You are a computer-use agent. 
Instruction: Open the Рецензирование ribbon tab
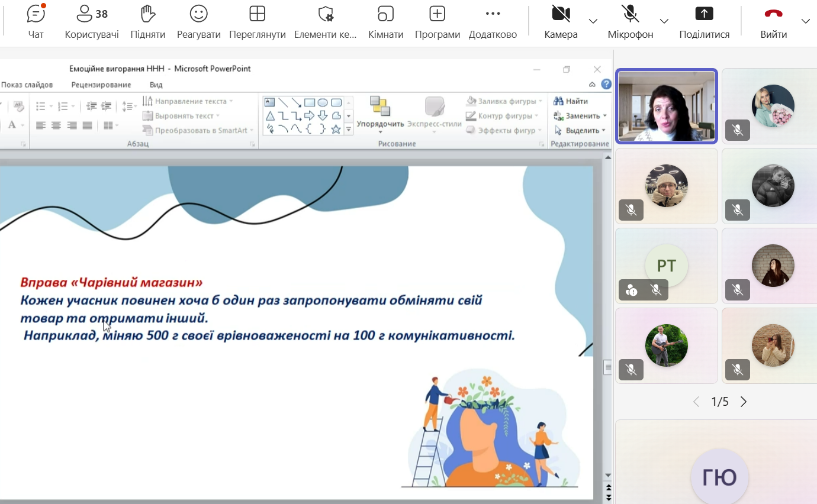pos(101,85)
